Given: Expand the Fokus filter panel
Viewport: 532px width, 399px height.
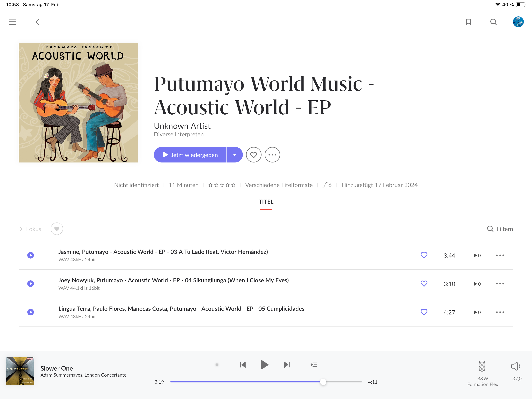Looking at the screenshot, I should [30, 229].
